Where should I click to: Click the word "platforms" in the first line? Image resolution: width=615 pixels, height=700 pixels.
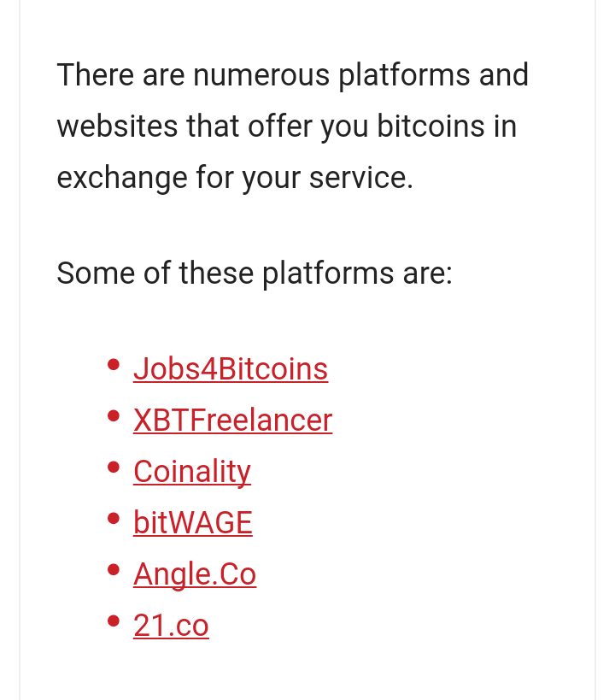pos(404,75)
